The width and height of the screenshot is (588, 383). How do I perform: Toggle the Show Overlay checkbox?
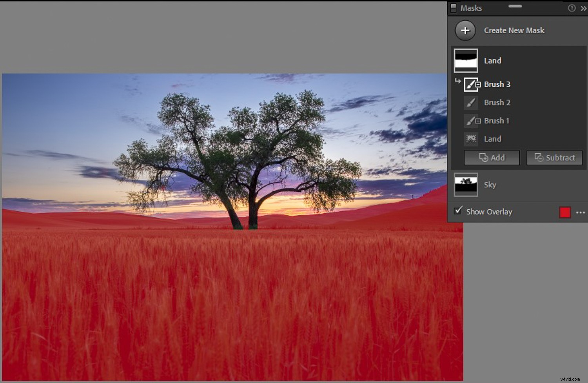tap(458, 211)
